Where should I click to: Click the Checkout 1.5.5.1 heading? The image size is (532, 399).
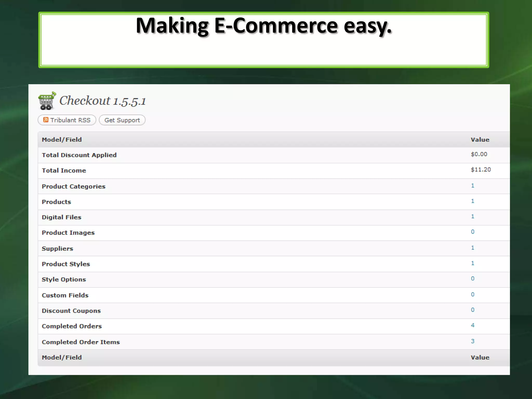coord(103,101)
